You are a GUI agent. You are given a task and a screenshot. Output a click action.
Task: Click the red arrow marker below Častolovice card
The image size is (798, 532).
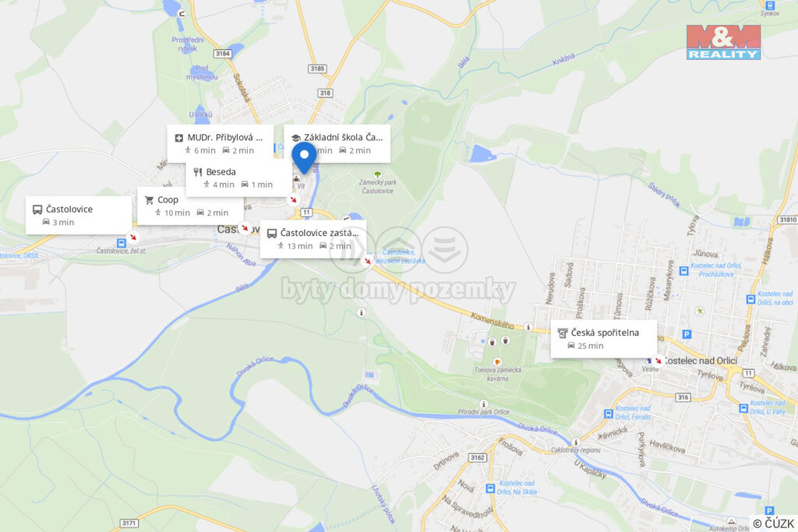click(132, 237)
